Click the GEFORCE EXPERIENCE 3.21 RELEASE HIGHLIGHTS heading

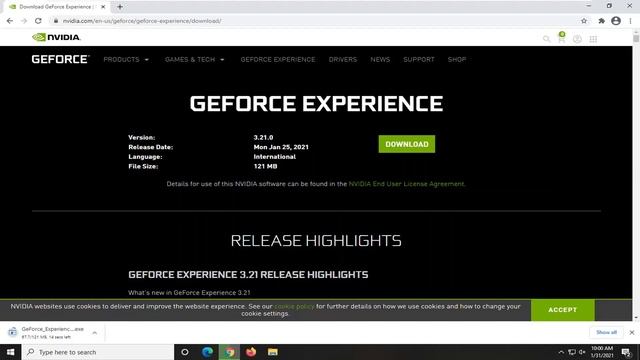coord(248,275)
